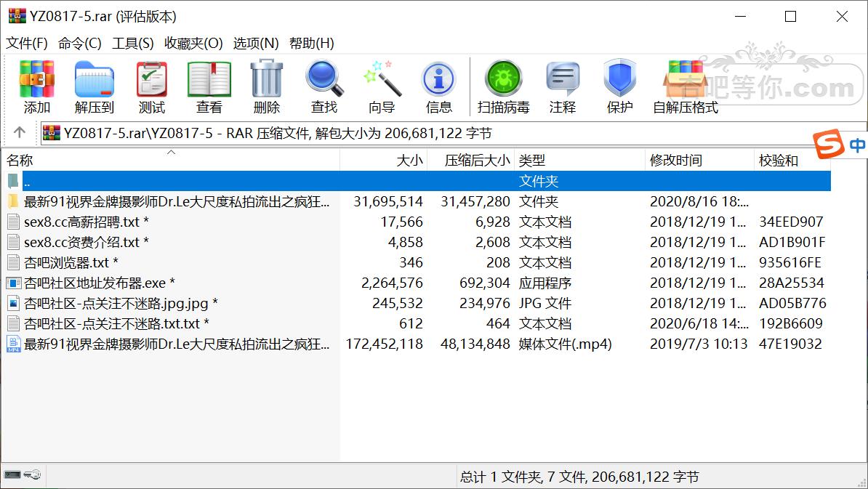Open the 收藏夹(O) menu
This screenshot has height=489, width=868.
pos(194,43)
